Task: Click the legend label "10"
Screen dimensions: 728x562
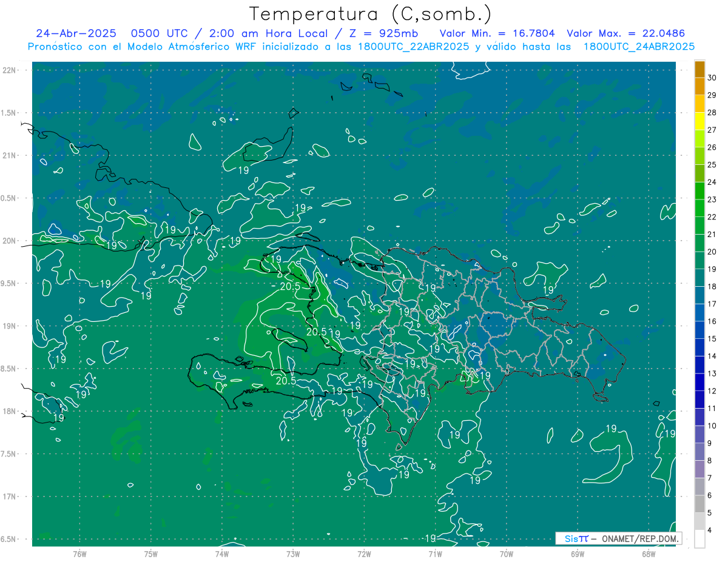Action: tap(712, 426)
